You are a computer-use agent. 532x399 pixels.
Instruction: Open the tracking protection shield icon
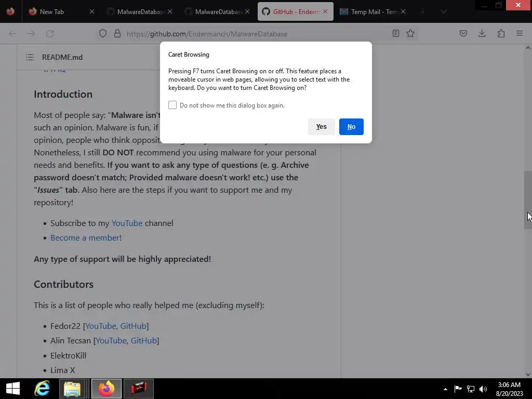pyautogui.click(x=103, y=33)
